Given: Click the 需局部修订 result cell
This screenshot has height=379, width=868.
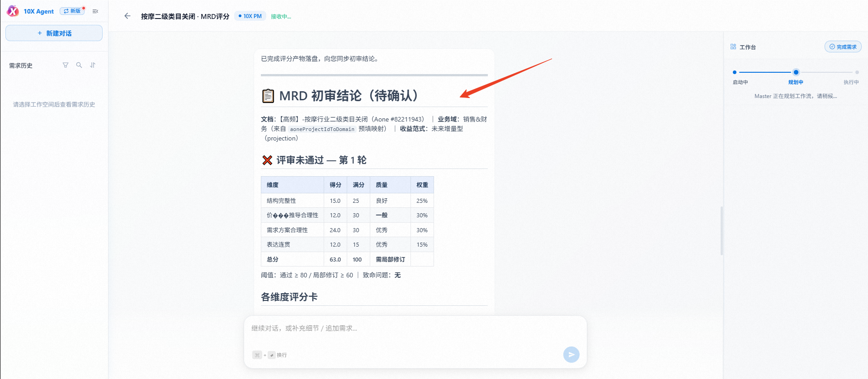Looking at the screenshot, I should click(x=391, y=259).
